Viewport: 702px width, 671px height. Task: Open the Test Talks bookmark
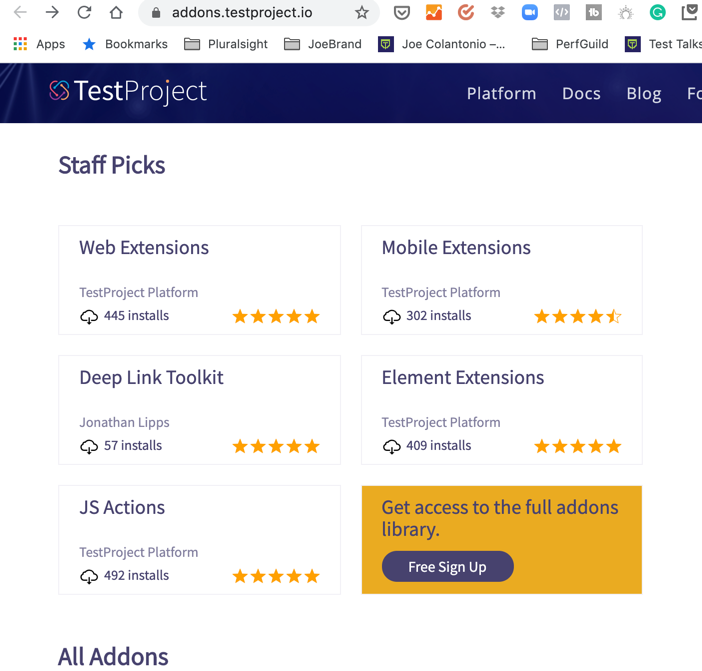(663, 44)
